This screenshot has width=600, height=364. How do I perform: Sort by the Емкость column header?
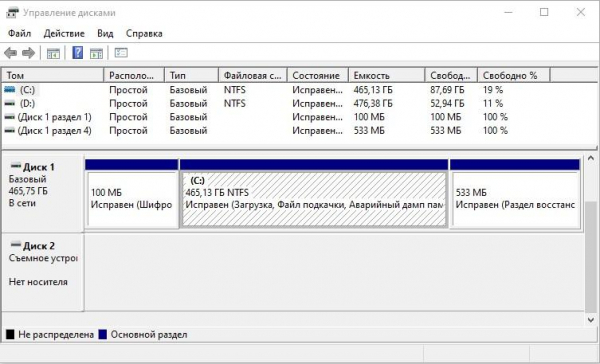click(386, 75)
